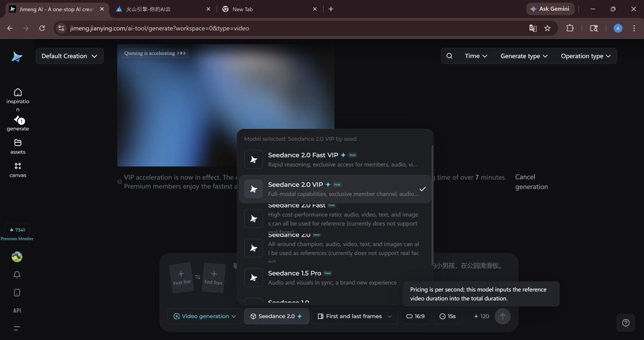The image size is (644, 340).
Task: Click the Seedance 2.0 VIP selected checkmark
Action: pyautogui.click(x=422, y=189)
